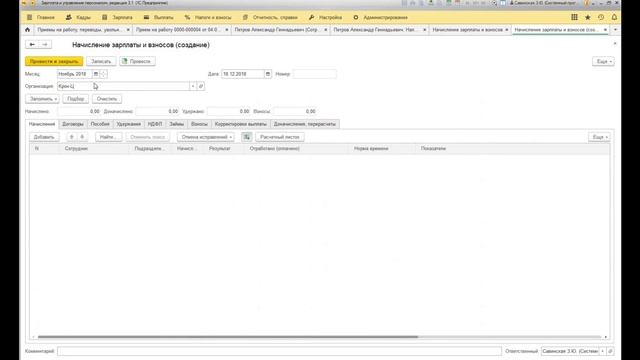Switch to the Удержания tab
640x360 pixels.
click(129, 124)
